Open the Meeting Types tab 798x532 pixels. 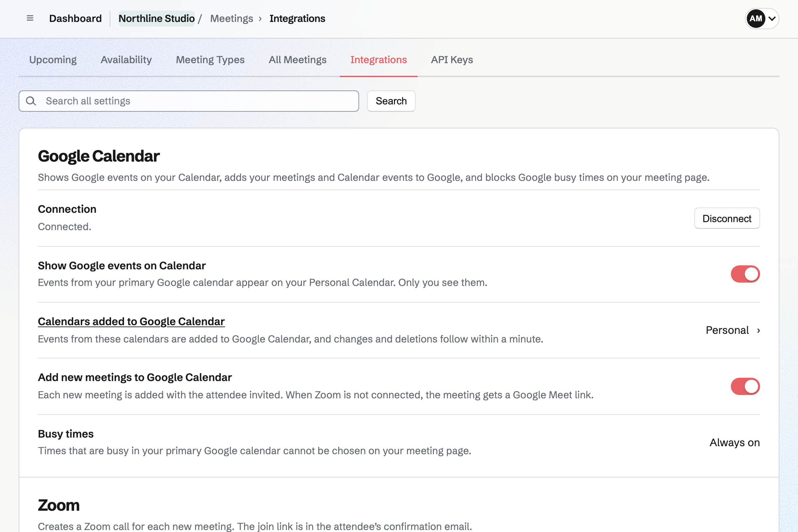(210, 60)
